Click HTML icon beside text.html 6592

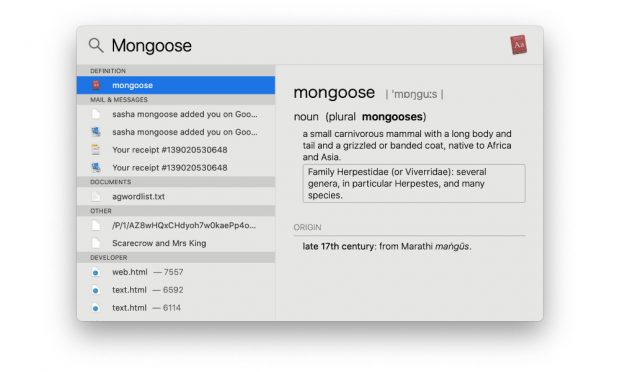[96, 290]
